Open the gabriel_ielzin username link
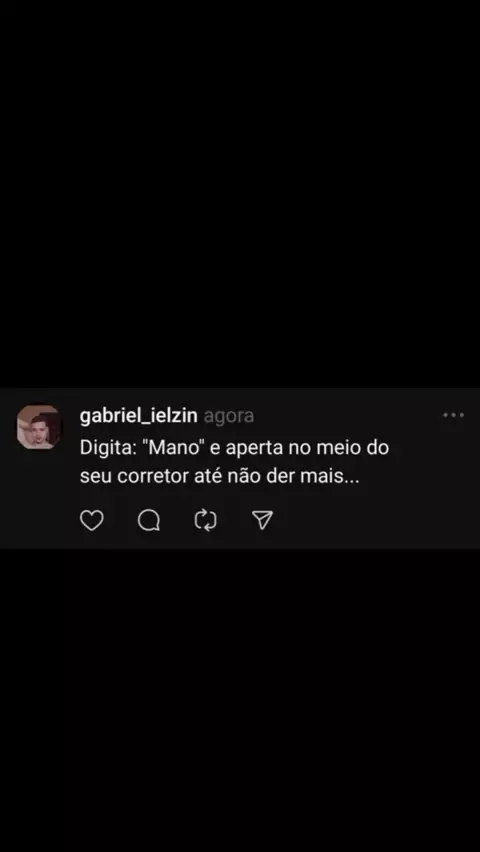The image size is (480, 852). pos(139,417)
